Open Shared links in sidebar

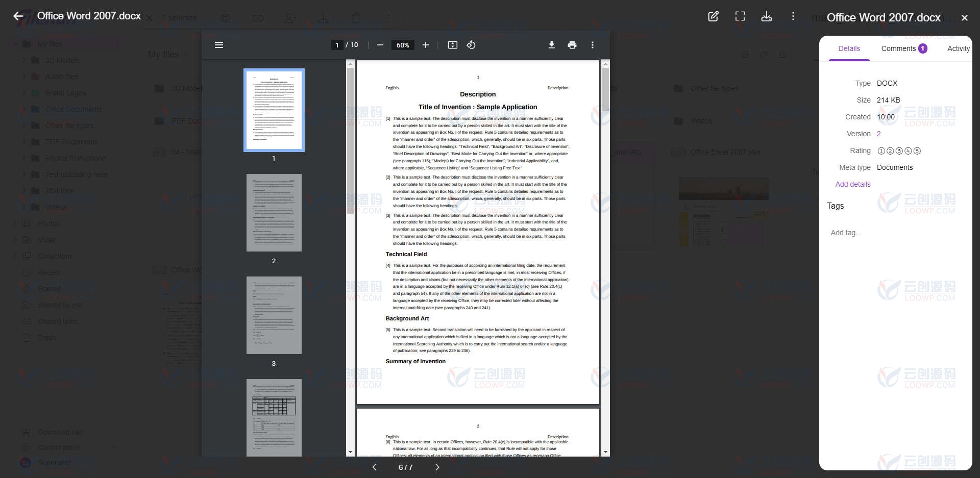click(57, 321)
